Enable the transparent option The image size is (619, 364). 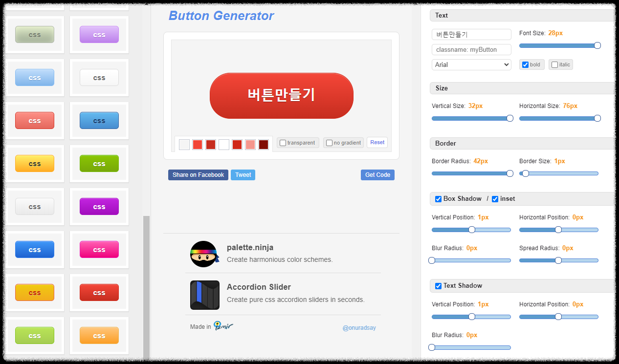pyautogui.click(x=282, y=142)
